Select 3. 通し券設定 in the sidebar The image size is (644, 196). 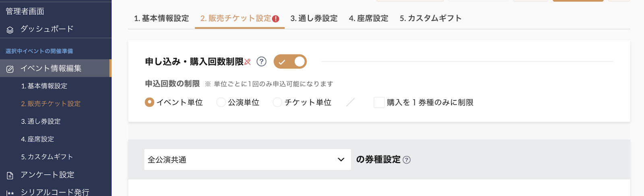(x=41, y=121)
